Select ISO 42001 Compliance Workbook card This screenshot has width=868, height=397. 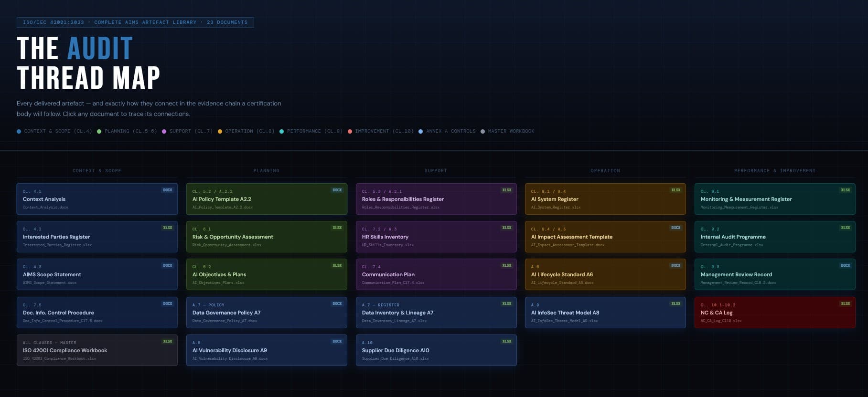pyautogui.click(x=97, y=350)
